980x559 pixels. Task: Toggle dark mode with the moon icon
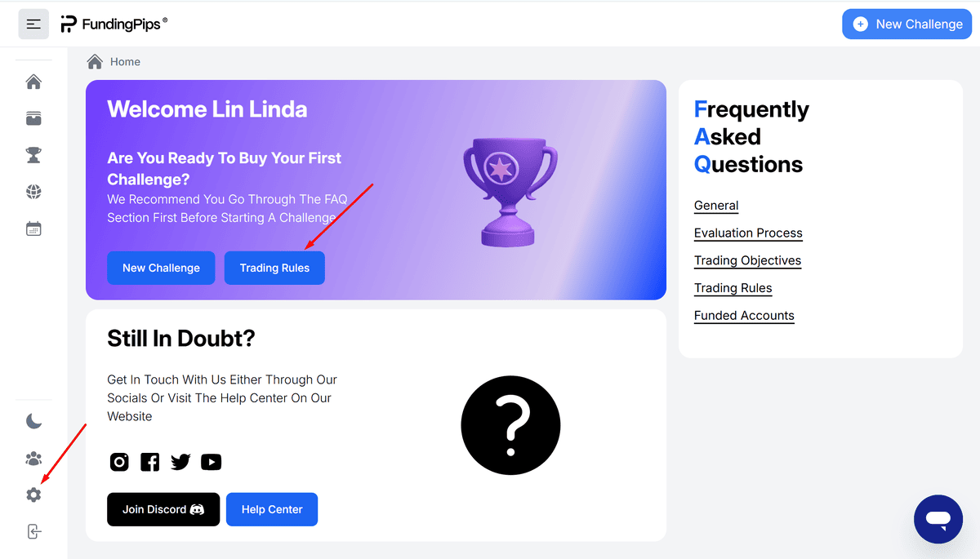33,421
